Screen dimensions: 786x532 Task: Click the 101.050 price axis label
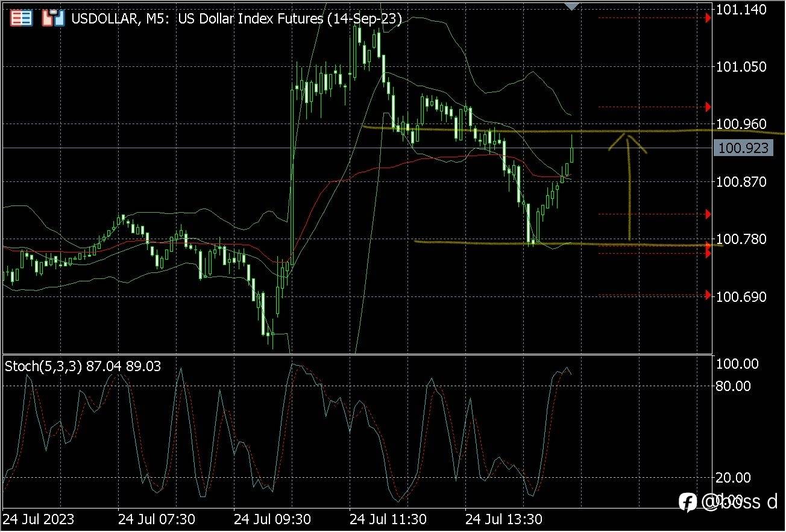click(x=741, y=66)
